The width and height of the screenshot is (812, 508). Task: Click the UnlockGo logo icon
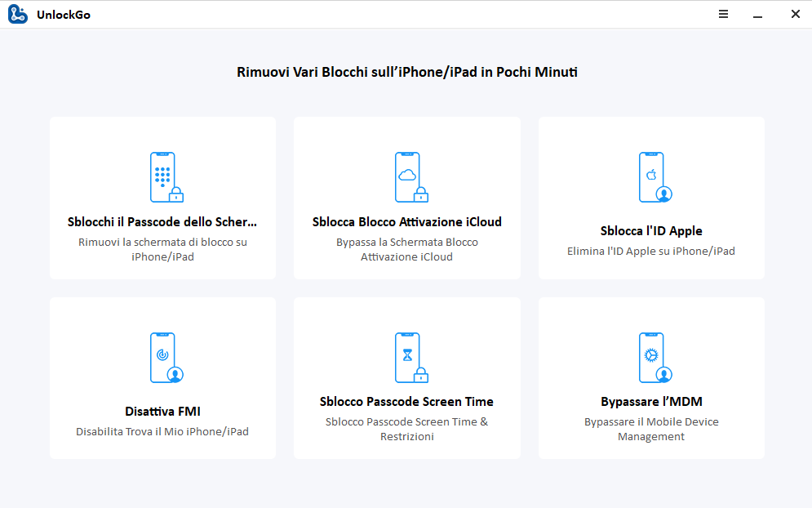pyautogui.click(x=18, y=15)
